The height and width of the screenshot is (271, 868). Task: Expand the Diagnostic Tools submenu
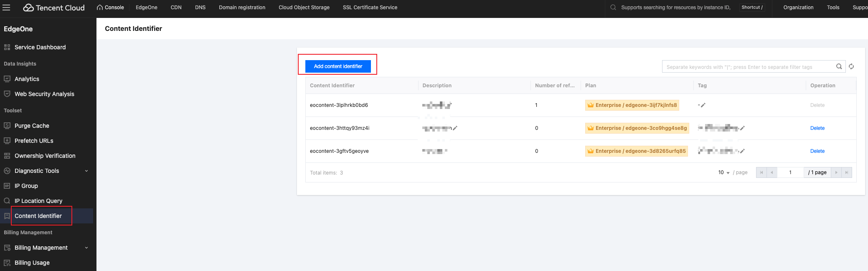tap(86, 171)
